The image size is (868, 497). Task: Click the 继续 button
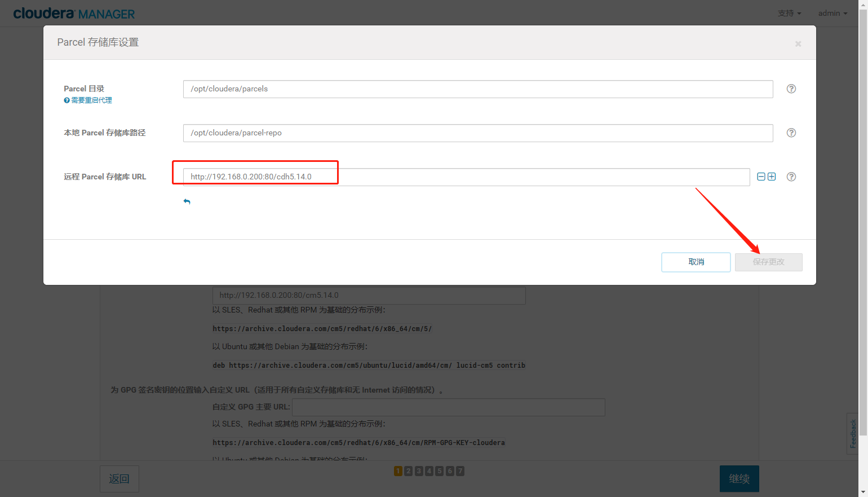click(739, 478)
